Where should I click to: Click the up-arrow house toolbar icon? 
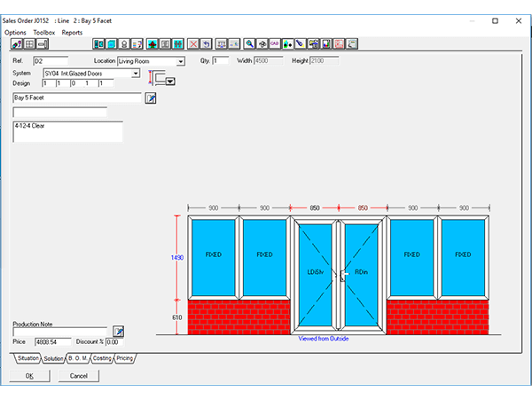tap(153, 43)
